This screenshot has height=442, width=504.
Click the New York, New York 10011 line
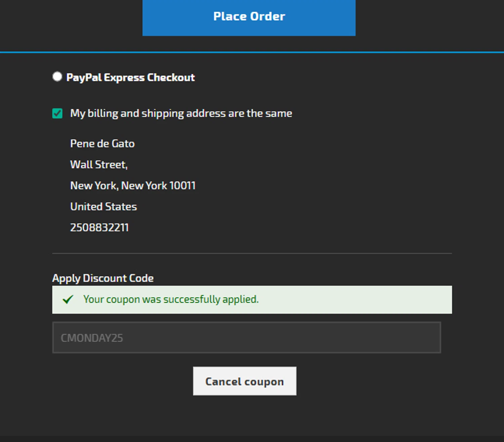[132, 186]
